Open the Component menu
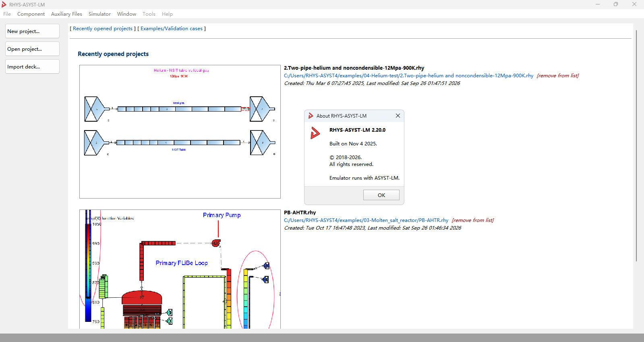 tap(31, 14)
